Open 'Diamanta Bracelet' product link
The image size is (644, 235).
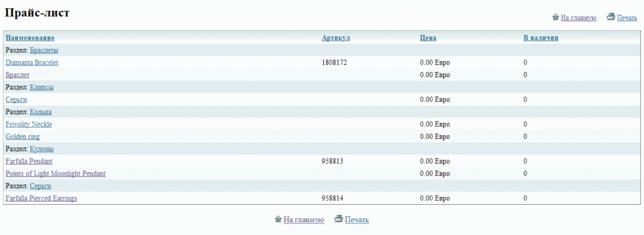click(32, 62)
